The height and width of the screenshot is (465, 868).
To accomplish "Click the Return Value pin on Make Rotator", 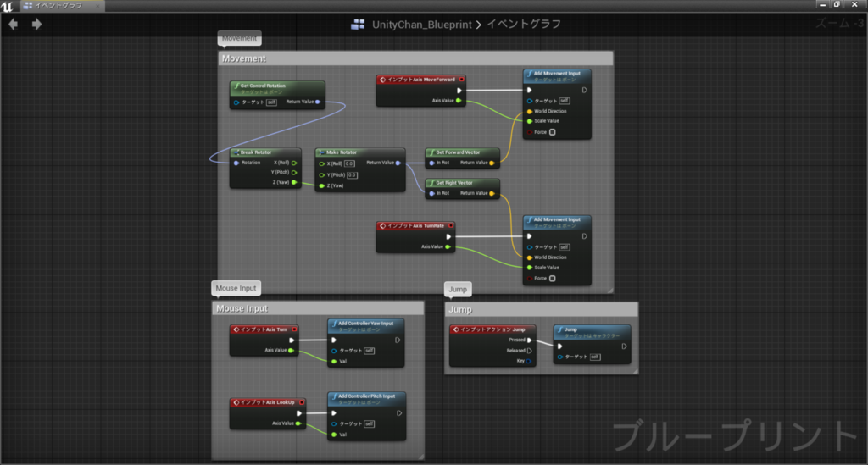I will (398, 163).
